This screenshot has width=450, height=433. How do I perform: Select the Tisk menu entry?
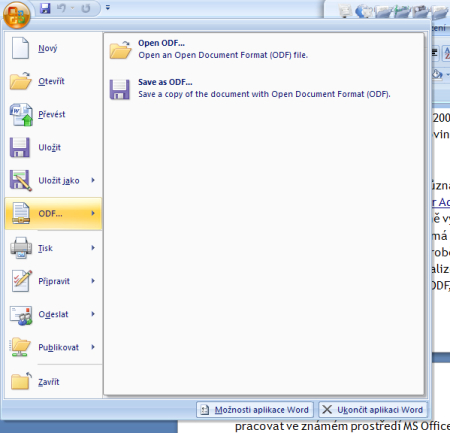click(x=53, y=248)
